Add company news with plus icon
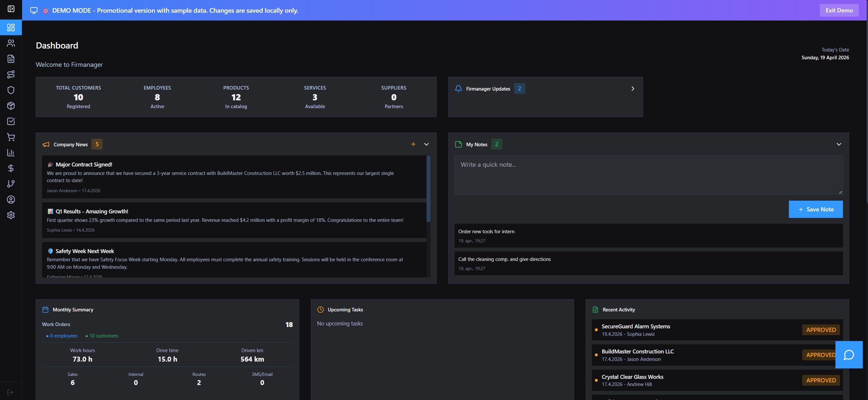Image resolution: width=868 pixels, height=400 pixels. [413, 144]
